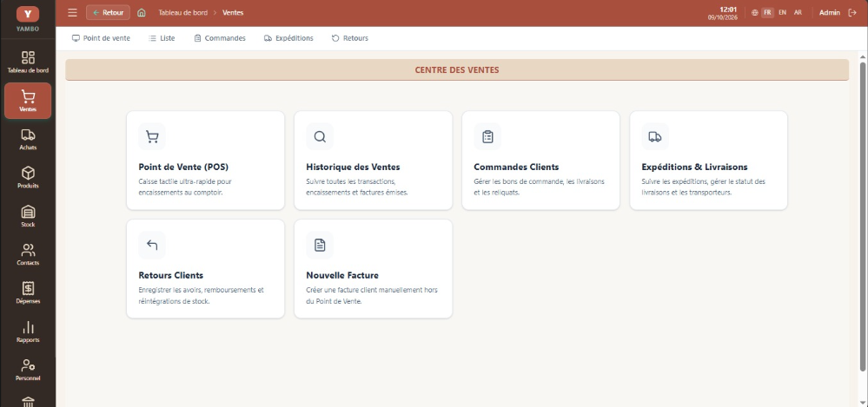Viewport: 868px width, 407px height.
Task: Click cart icon on POS card
Action: coord(152,136)
